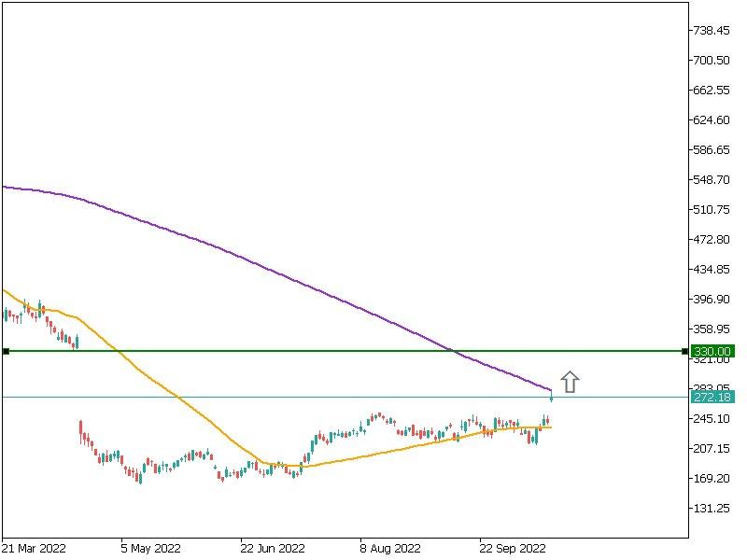Click the 5 May 2022 date label
747x560 pixels.
coord(150,548)
